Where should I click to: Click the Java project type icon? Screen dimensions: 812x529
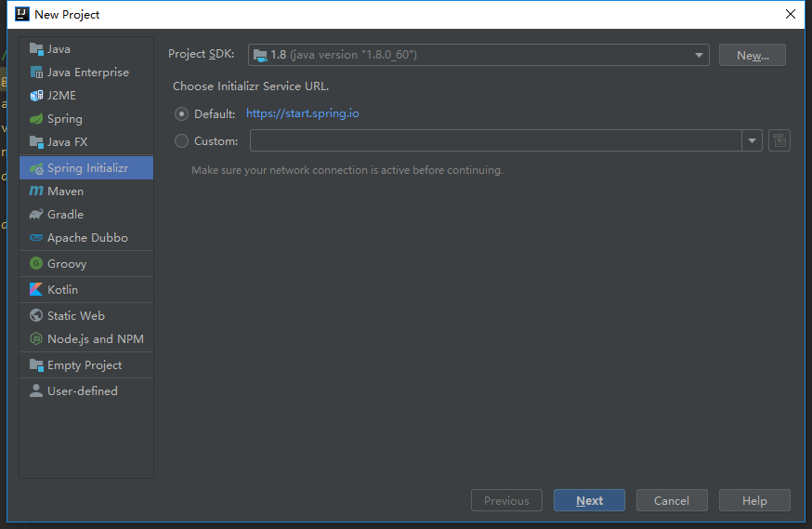click(x=36, y=49)
